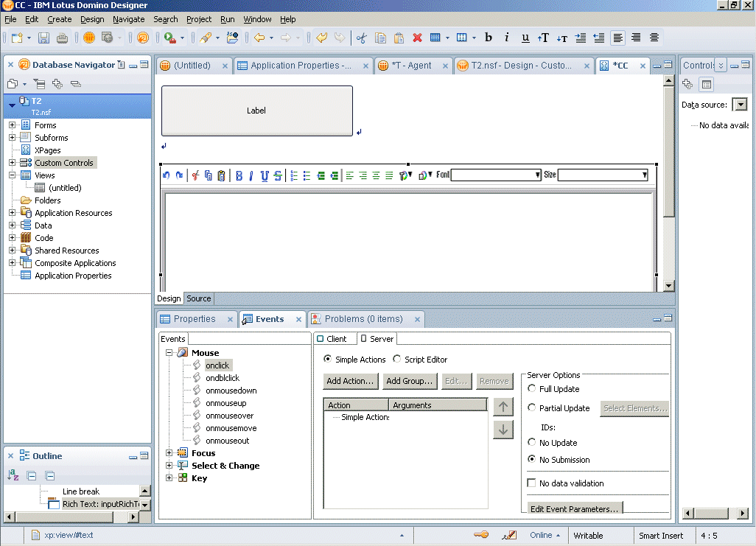Screen dimensions: 756x546
Task: Click the Add Group... button
Action: click(x=410, y=381)
